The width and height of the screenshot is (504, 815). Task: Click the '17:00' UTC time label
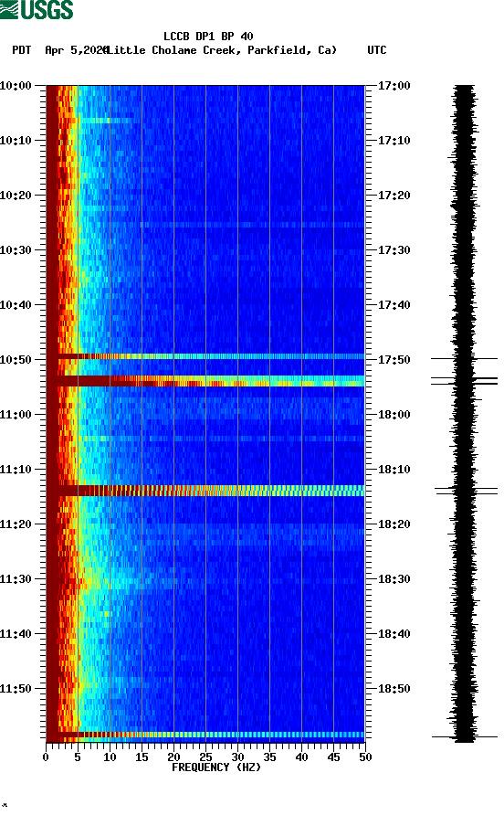point(394,85)
